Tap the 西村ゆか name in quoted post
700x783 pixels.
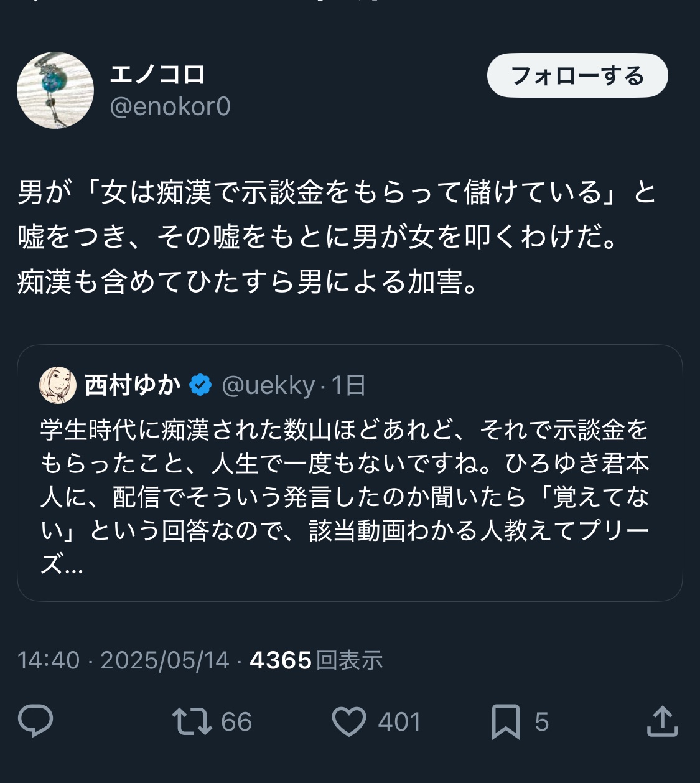point(133,385)
